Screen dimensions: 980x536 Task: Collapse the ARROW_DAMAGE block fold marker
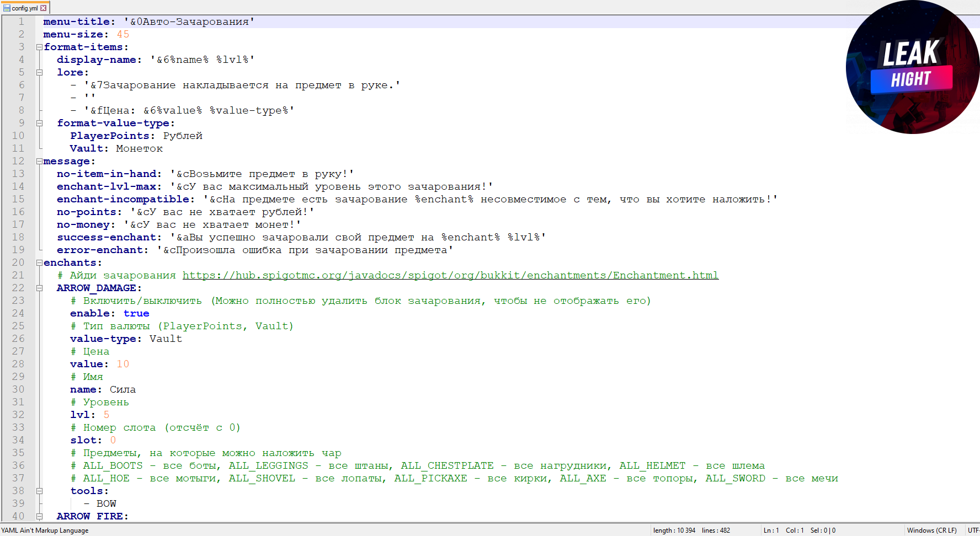tap(39, 288)
